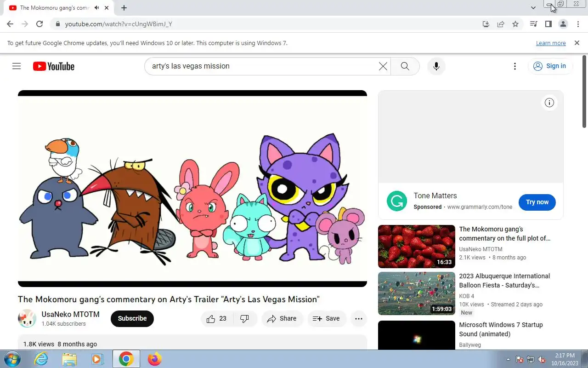Open "Microsoft Windows 7 Startup Sound" title
Screen dimensions: 588x368
click(501, 329)
